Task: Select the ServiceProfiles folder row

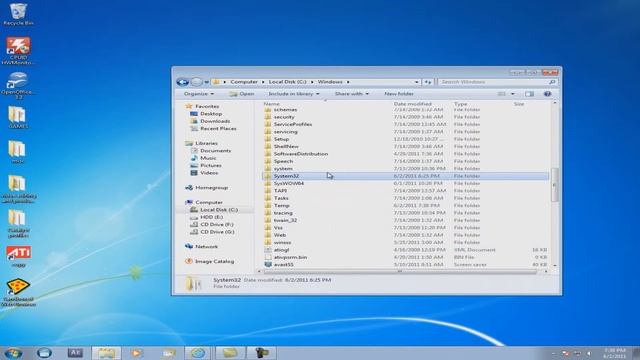Action: pyautogui.click(x=405, y=124)
